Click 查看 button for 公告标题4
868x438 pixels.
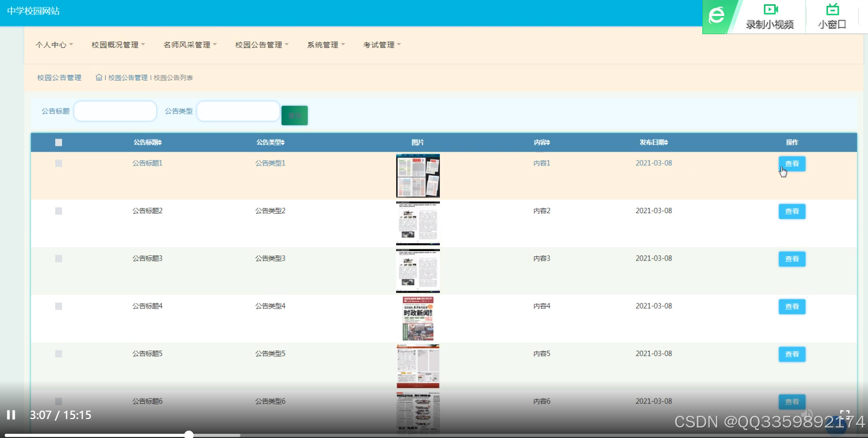792,306
